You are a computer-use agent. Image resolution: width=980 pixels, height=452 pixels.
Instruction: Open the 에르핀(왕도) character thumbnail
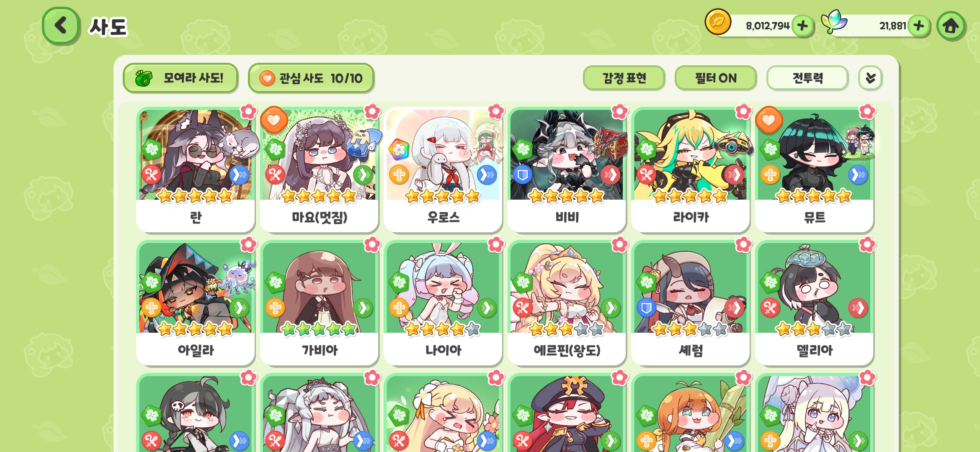567,287
